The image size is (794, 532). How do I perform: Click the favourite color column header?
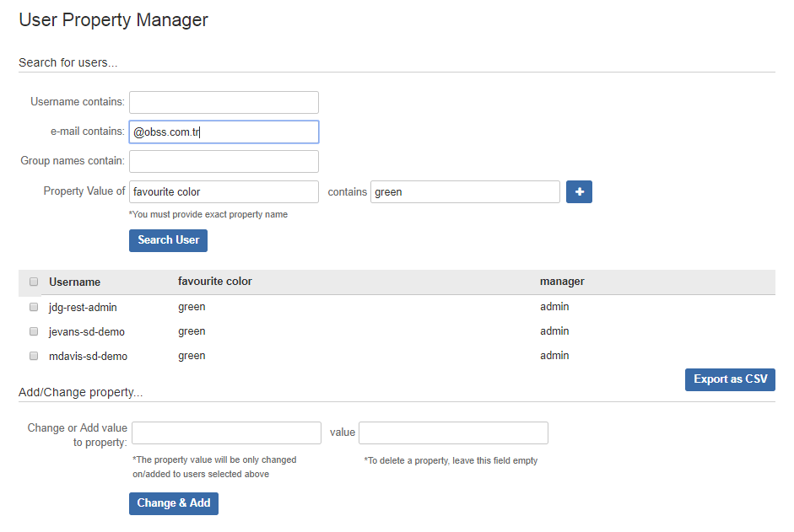(215, 282)
